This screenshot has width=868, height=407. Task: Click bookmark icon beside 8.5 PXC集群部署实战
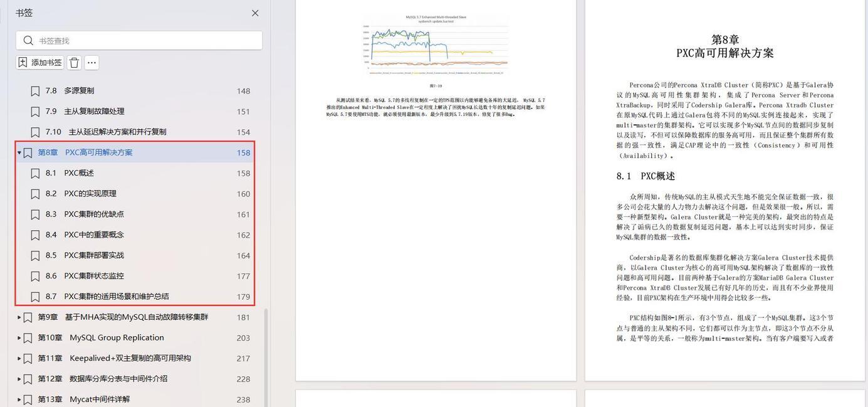point(35,256)
